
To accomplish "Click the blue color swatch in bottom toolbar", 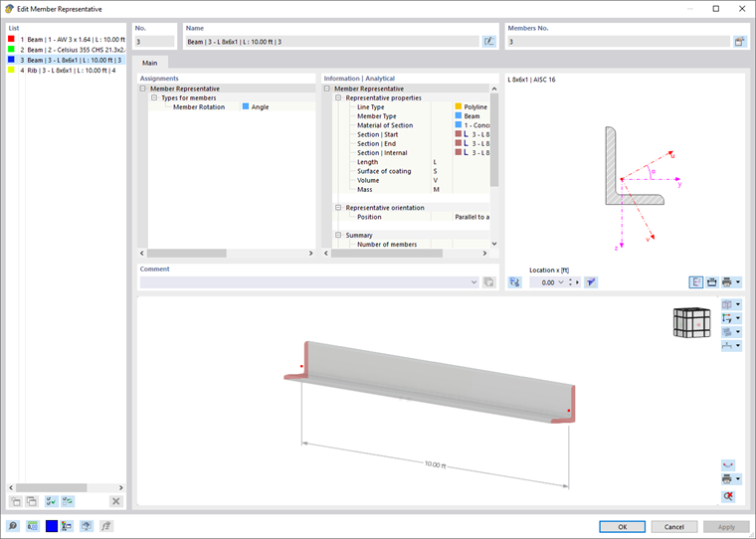I will pyautogui.click(x=52, y=526).
